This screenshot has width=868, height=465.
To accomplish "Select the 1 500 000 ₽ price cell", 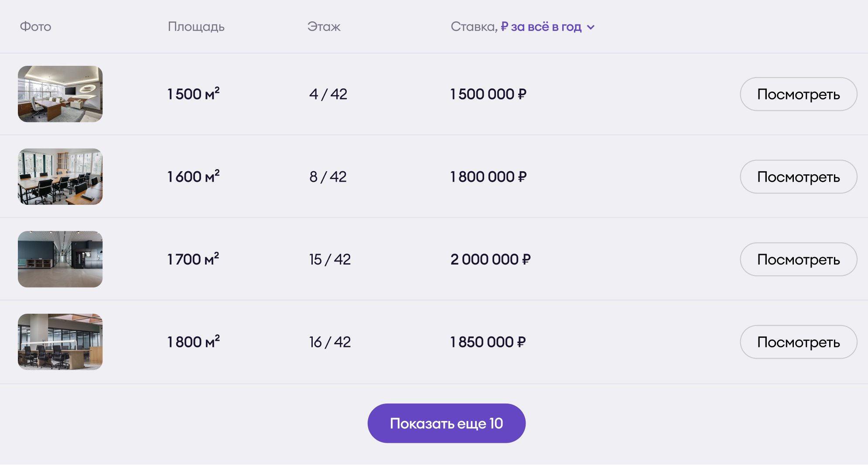I will [488, 94].
